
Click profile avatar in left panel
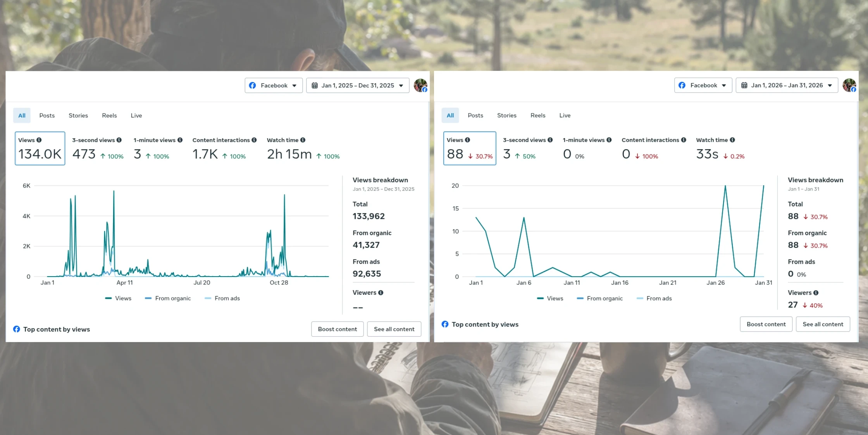pos(420,85)
